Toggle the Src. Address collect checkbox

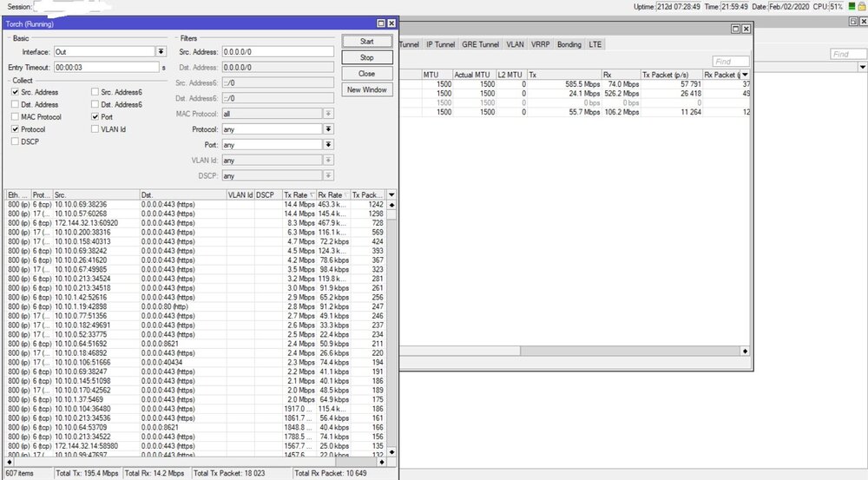[x=15, y=92]
